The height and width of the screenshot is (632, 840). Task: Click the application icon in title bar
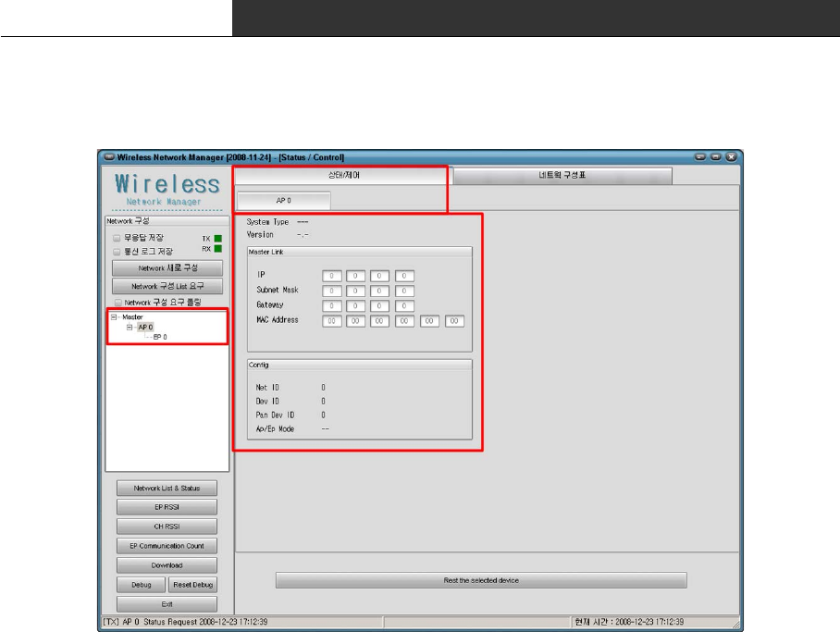pyautogui.click(x=109, y=157)
